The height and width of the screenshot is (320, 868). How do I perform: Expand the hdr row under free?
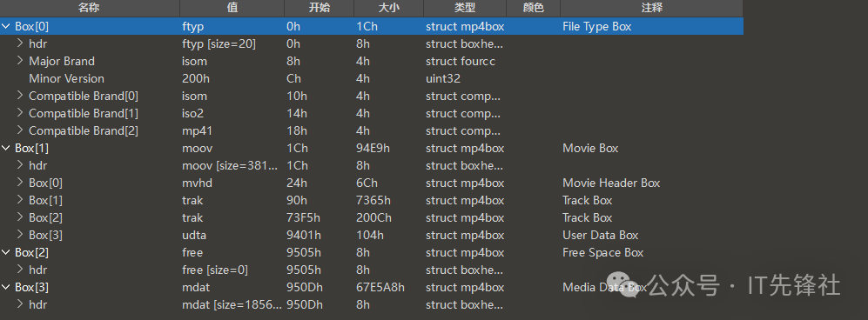(20, 270)
